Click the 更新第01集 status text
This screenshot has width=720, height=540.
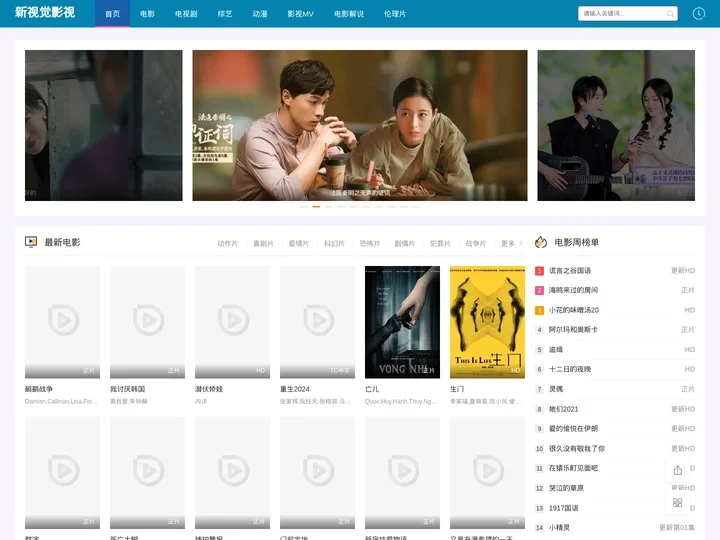677,528
